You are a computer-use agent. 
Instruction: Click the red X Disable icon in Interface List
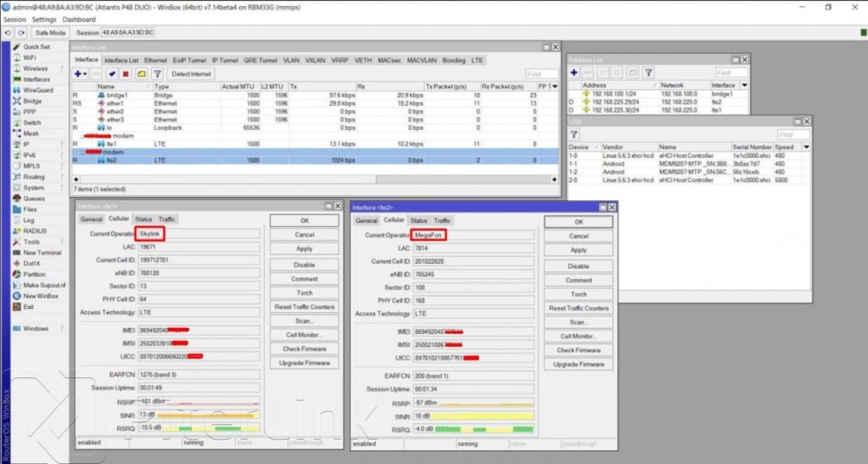click(127, 74)
